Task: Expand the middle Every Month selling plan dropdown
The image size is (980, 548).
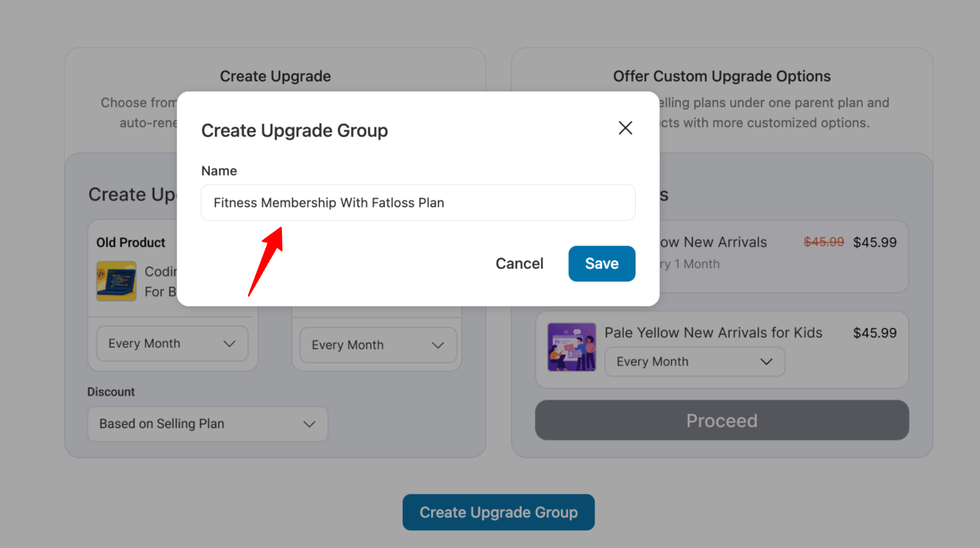Action: 377,345
